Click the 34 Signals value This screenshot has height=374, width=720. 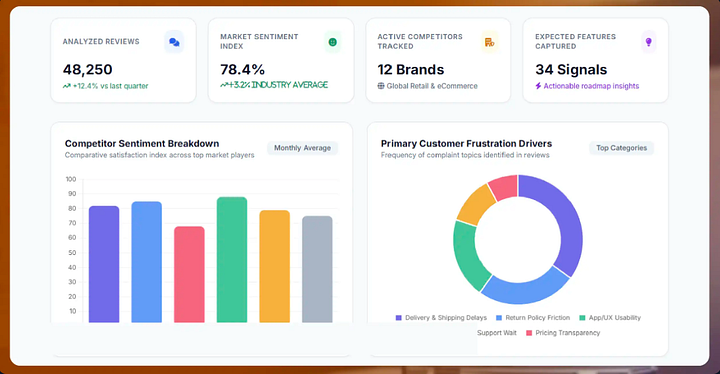pos(571,69)
